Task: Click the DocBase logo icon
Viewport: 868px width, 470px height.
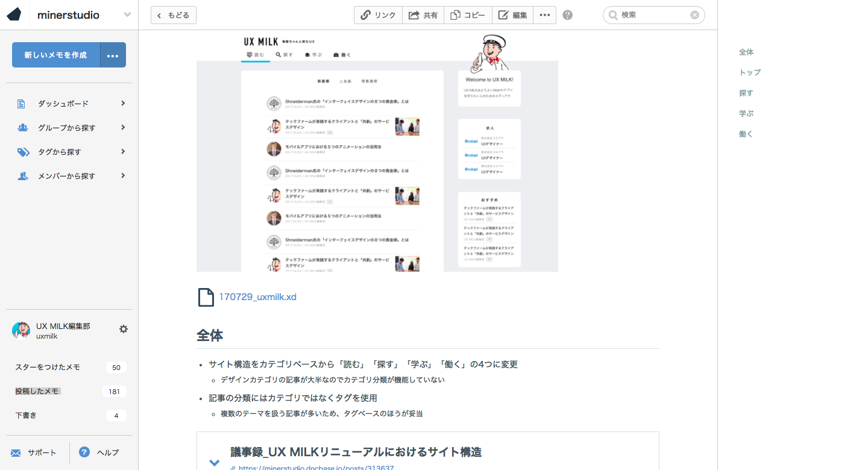Action: coord(14,15)
